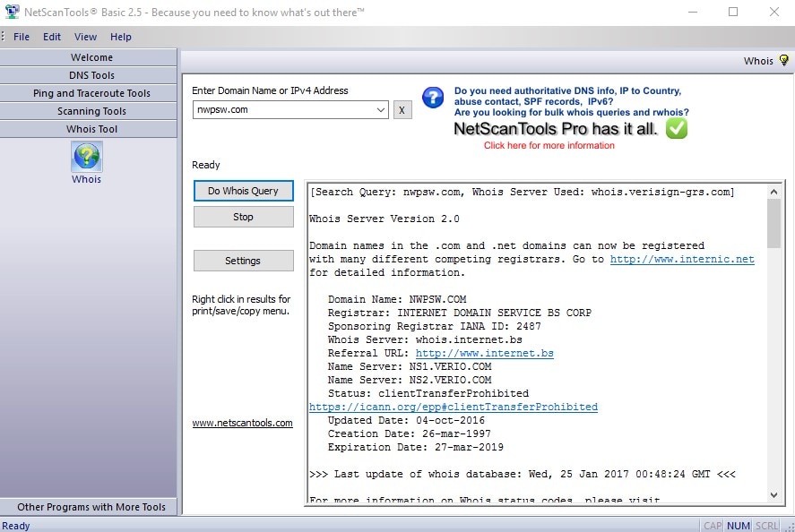Launch the Whois globe tool icon
Screen dimensions: 795x532
pyautogui.click(x=87, y=157)
